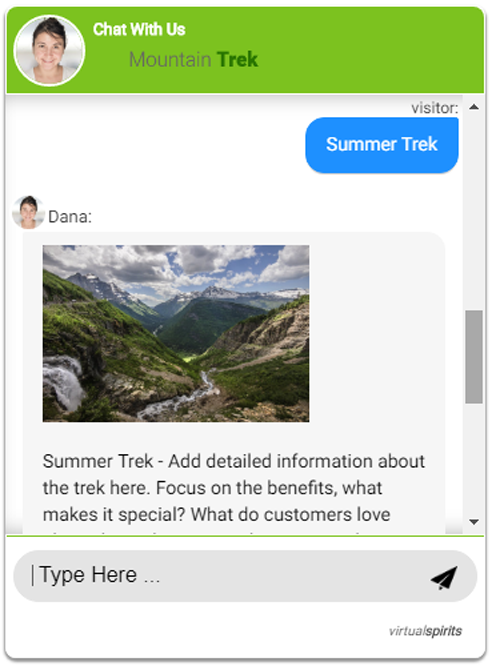Click the scrollbar track above the thumb
The image size is (494, 670).
coord(474,212)
